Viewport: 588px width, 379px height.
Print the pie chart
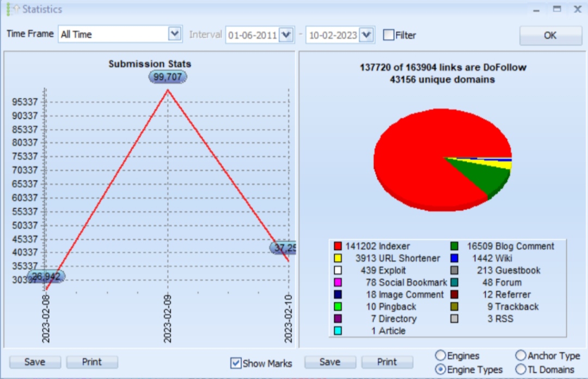click(x=387, y=362)
